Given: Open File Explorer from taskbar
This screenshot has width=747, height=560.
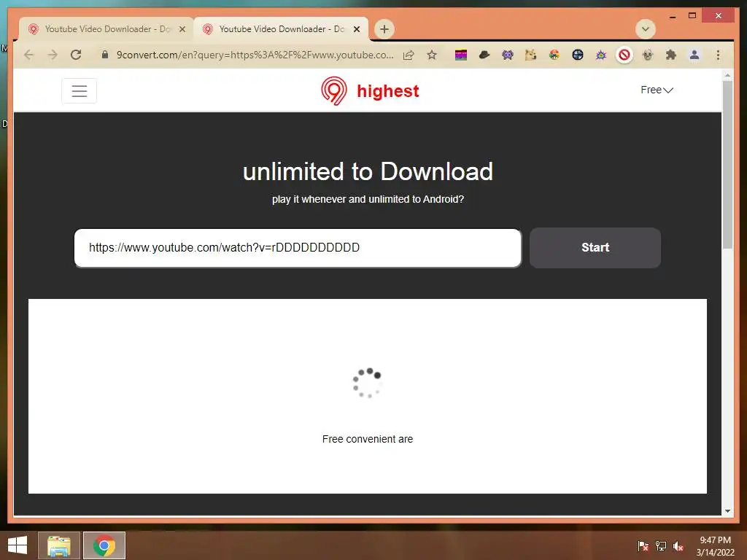Looking at the screenshot, I should (59, 545).
